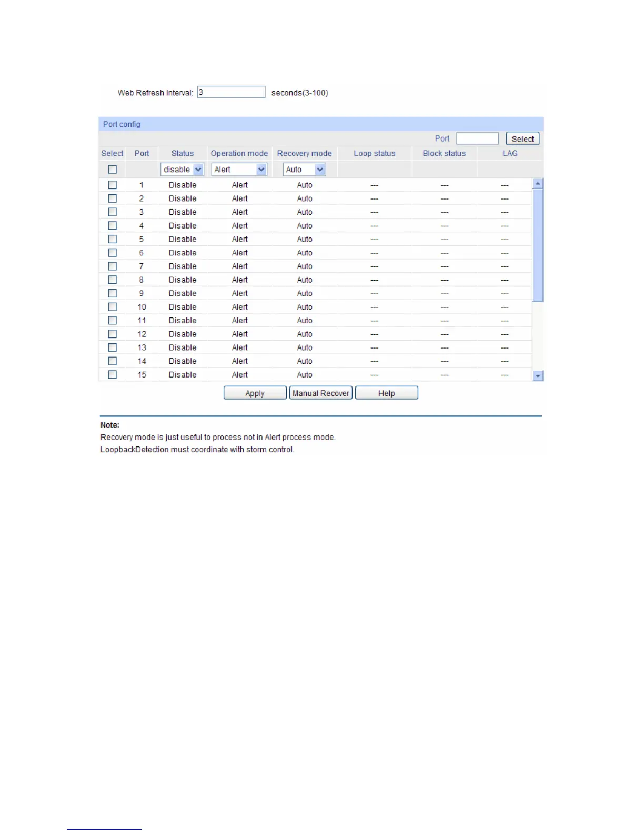Click the Apply button
Image resolution: width=644 pixels, height=834 pixels.
click(255, 393)
